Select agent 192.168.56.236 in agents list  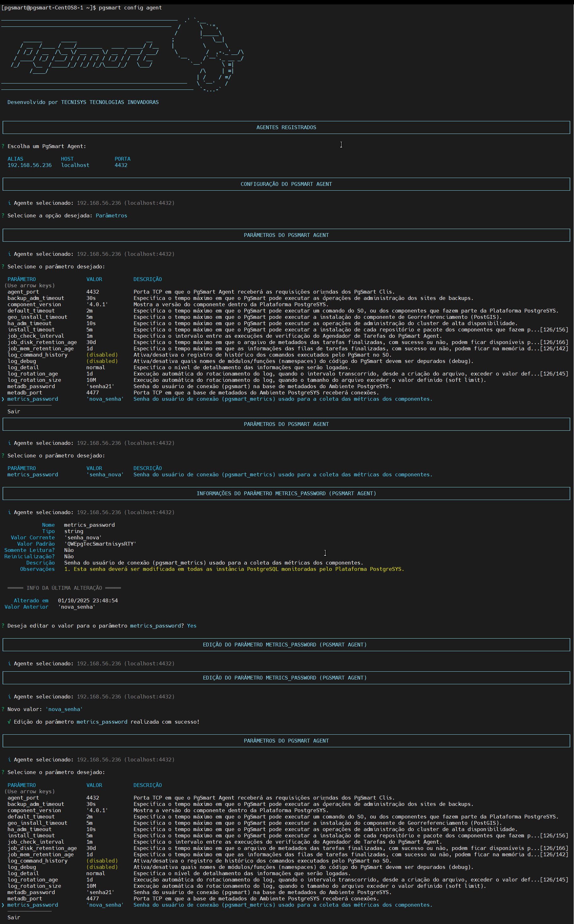pyautogui.click(x=30, y=165)
